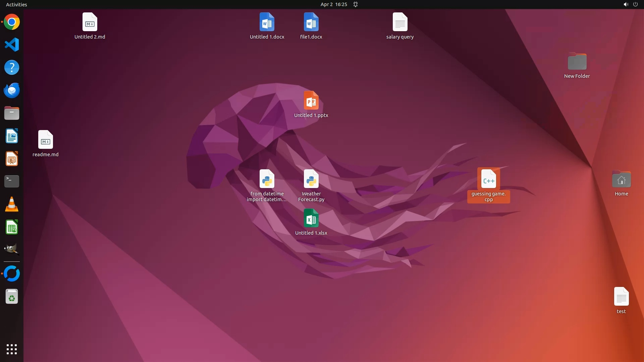Select the New Folder icon
Image resolution: width=644 pixels, height=362 pixels.
pos(577,62)
